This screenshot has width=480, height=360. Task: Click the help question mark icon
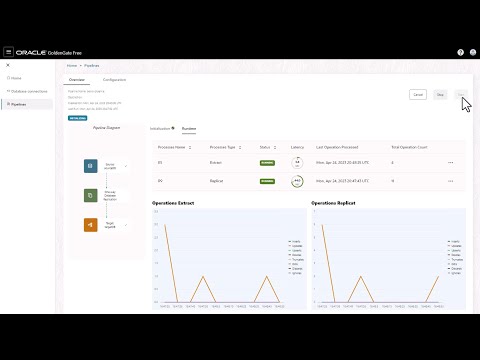(460, 52)
